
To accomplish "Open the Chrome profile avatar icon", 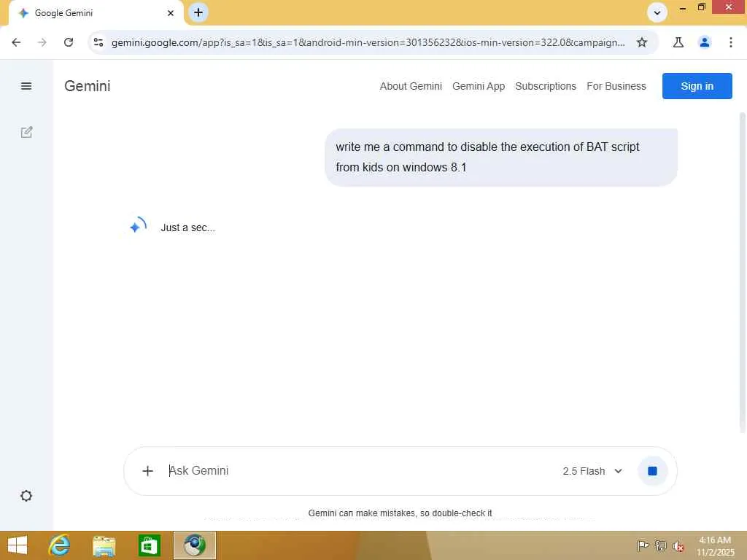I will point(704,42).
